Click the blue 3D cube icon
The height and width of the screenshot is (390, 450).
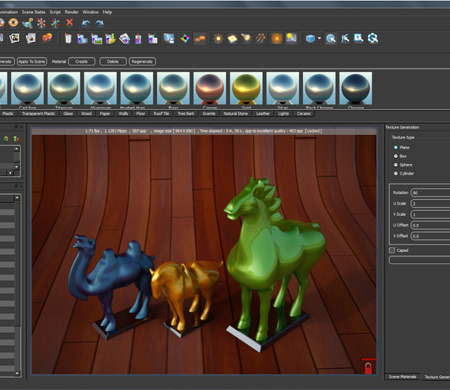(x=310, y=39)
